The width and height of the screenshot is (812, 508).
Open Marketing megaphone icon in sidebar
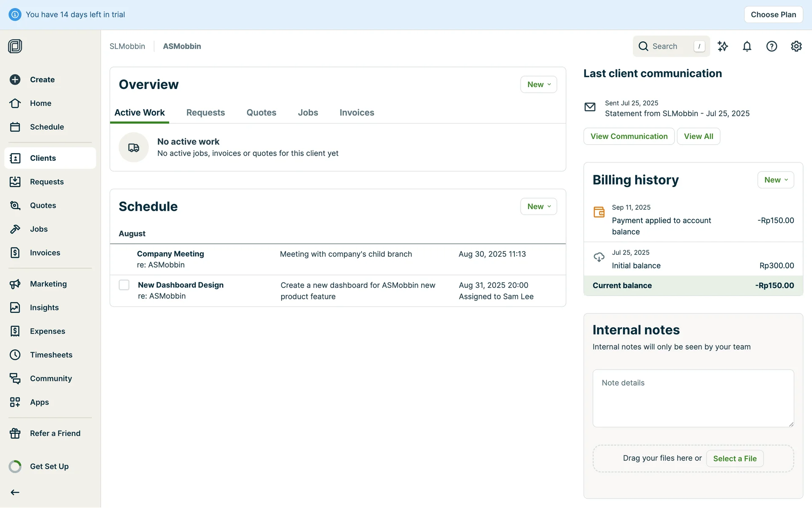pyautogui.click(x=15, y=284)
